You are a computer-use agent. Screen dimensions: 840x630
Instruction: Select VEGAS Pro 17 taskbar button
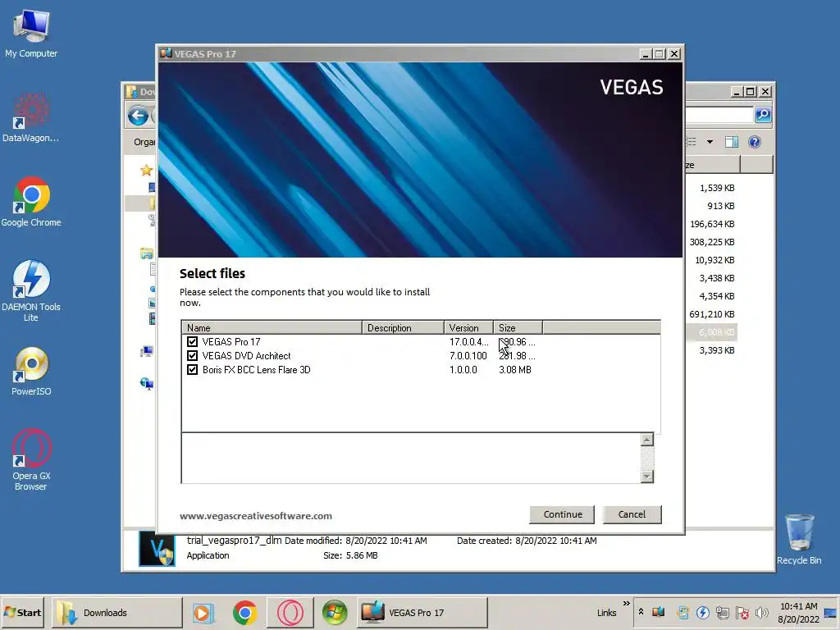coord(422,612)
